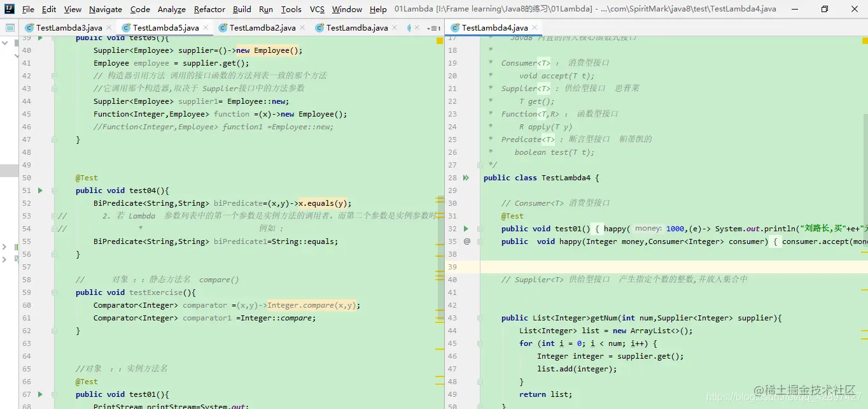Screen dimensions: 868x409
Task: Open the Navigate menu
Action: (106, 9)
